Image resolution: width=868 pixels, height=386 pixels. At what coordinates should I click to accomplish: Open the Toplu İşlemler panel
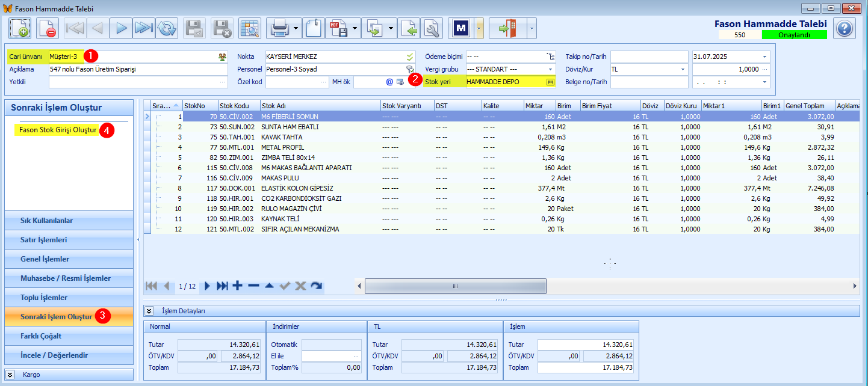(x=69, y=298)
